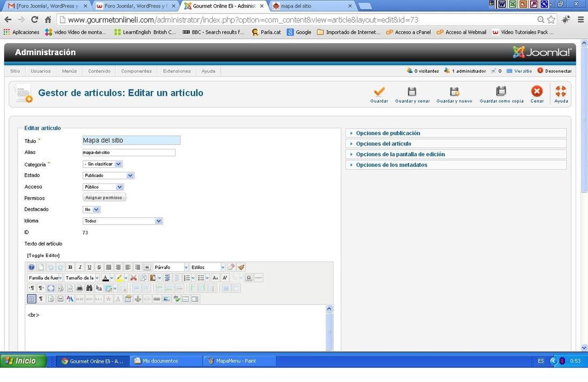
Task: Open the Familia de fuente dropdown
Action: pyautogui.click(x=45, y=278)
